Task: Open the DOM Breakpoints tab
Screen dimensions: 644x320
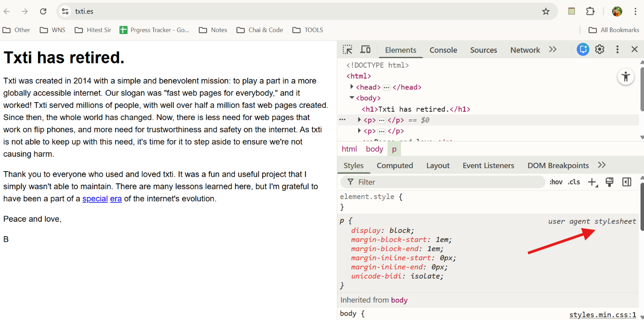Action: click(x=558, y=165)
